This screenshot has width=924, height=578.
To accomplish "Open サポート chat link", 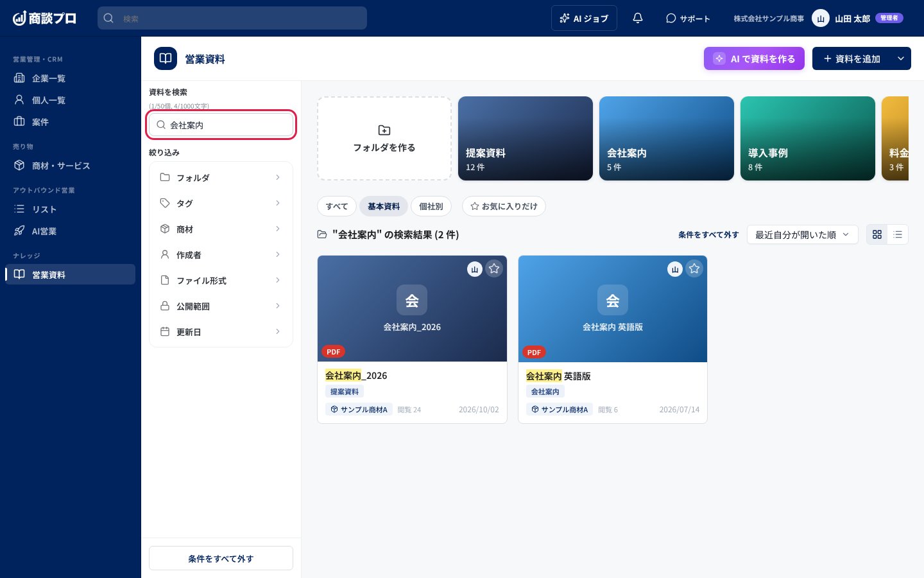I will (688, 19).
